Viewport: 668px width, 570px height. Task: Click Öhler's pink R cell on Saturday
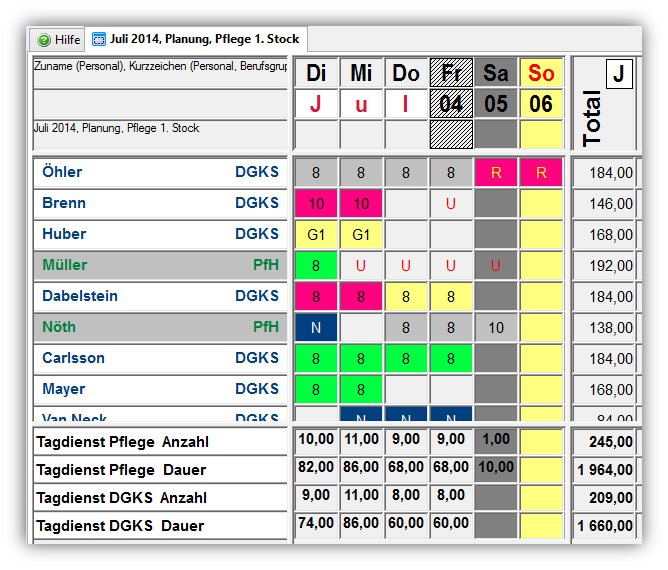[x=496, y=173]
